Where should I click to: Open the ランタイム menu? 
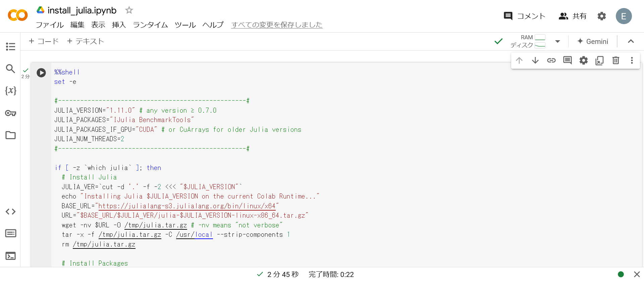point(150,25)
